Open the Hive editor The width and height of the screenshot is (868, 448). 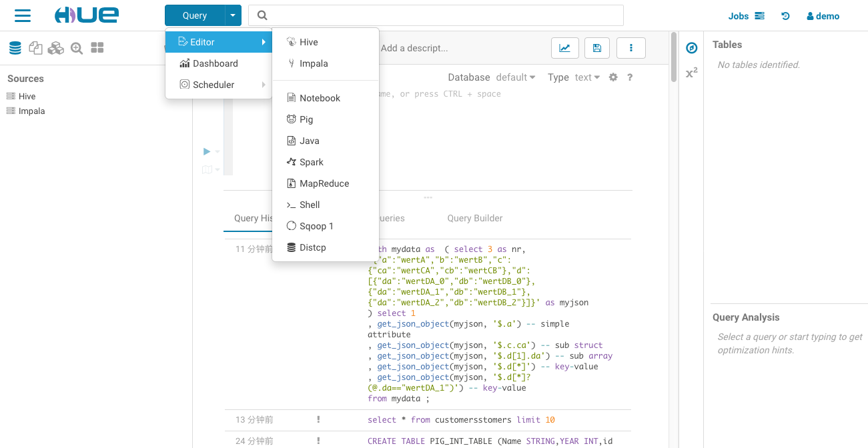326,42
